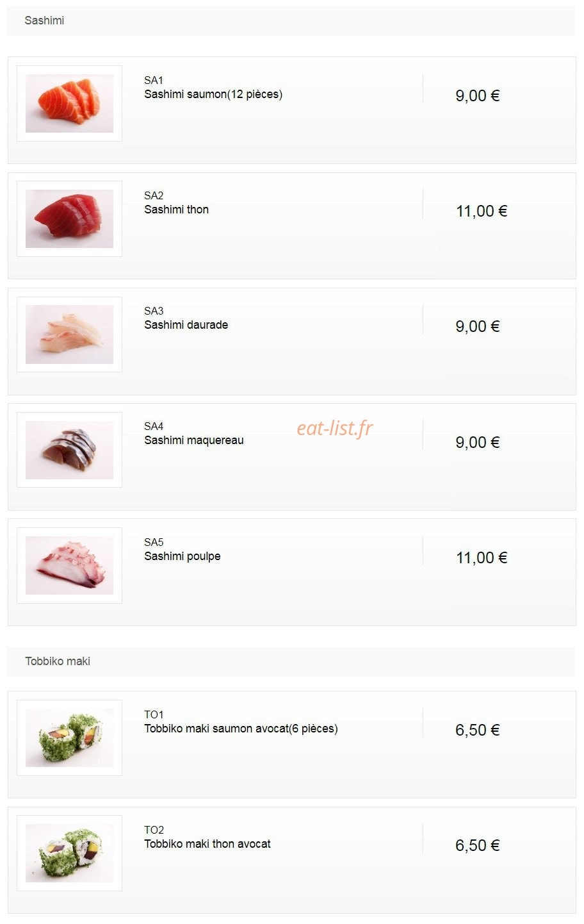The image size is (584, 924).
Task: Select the sea bream sashimi picture
Action: [69, 334]
